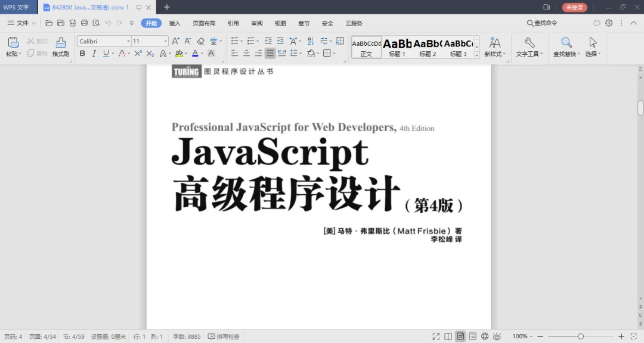Increase font size with the A+ icon
644x343 pixels.
tap(175, 41)
